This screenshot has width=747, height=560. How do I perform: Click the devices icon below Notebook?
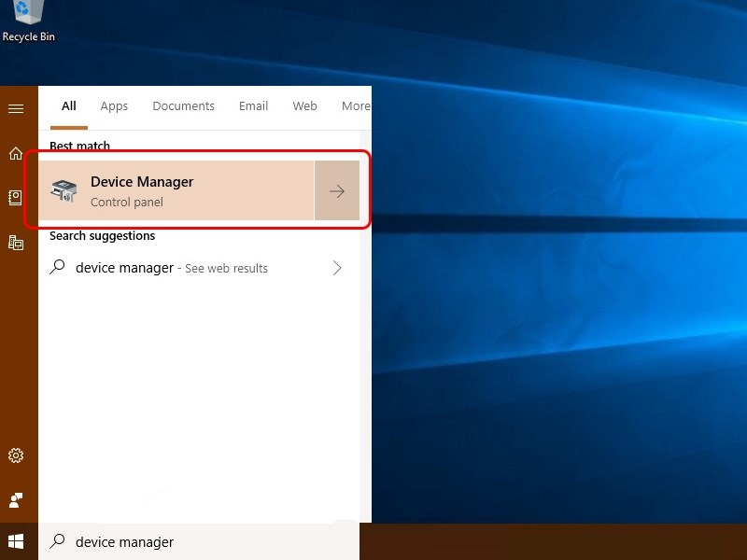16,243
